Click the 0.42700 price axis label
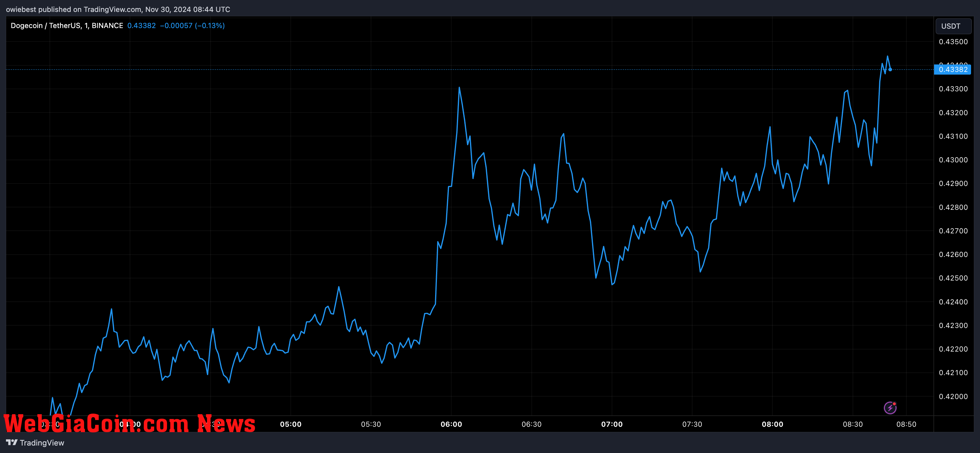 pos(953,231)
